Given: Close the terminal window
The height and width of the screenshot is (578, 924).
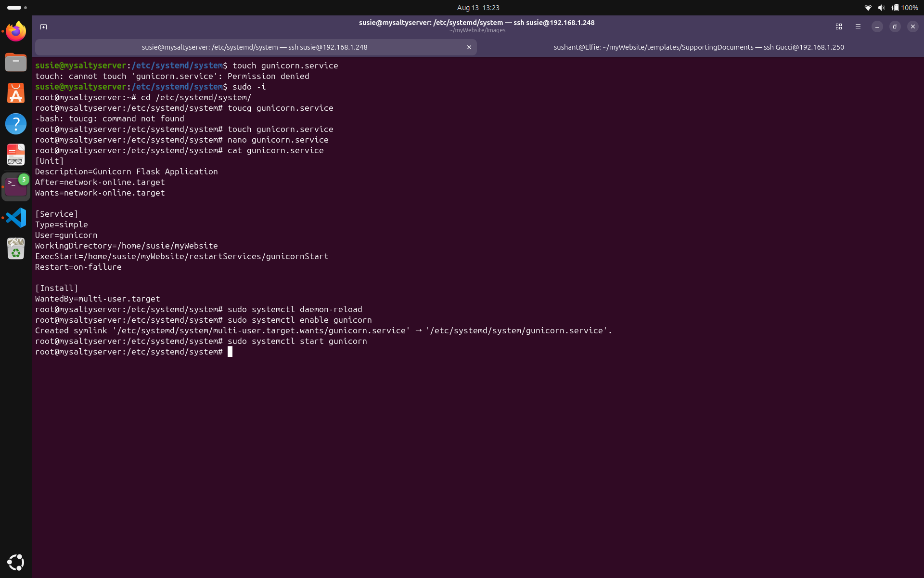Looking at the screenshot, I should (x=913, y=26).
